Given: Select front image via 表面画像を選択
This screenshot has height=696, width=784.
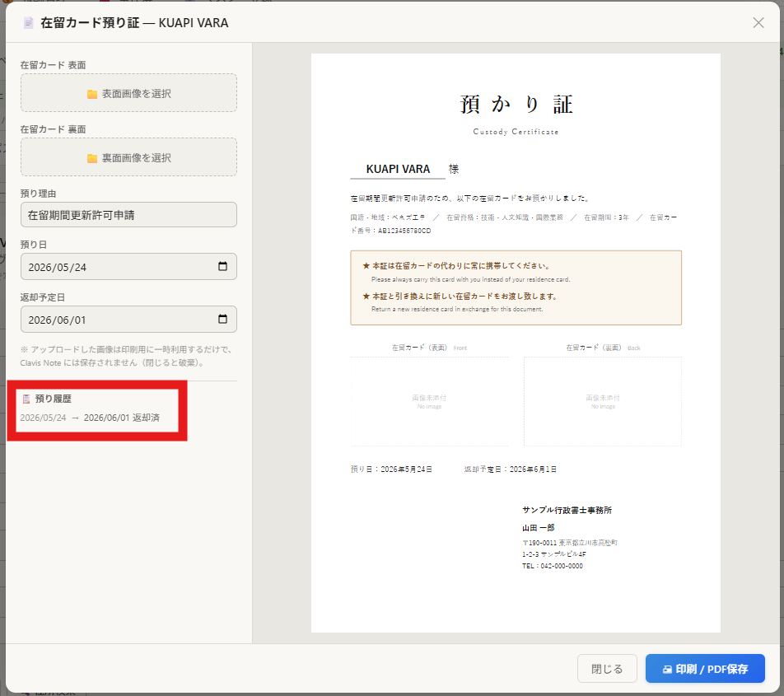Looking at the screenshot, I should (x=128, y=93).
